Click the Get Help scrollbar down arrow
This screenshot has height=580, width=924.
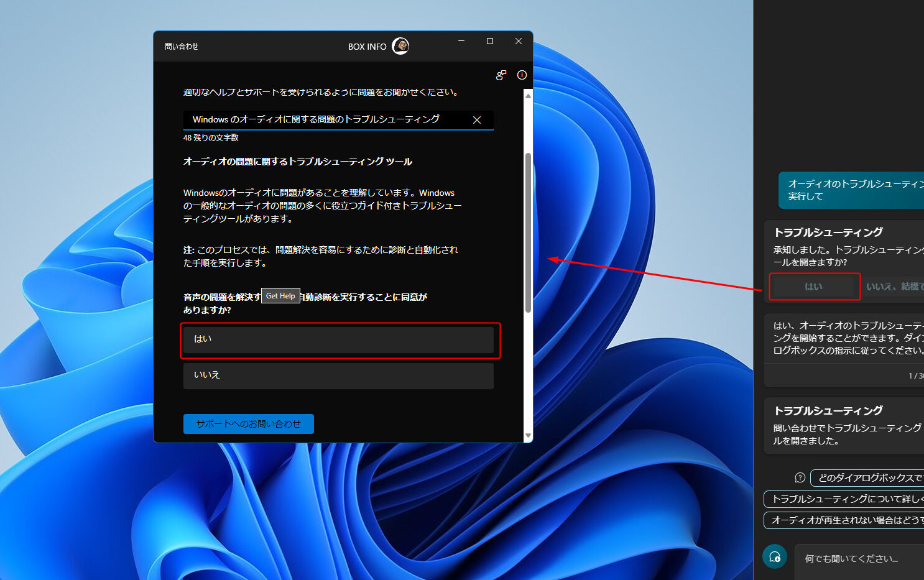[529, 436]
